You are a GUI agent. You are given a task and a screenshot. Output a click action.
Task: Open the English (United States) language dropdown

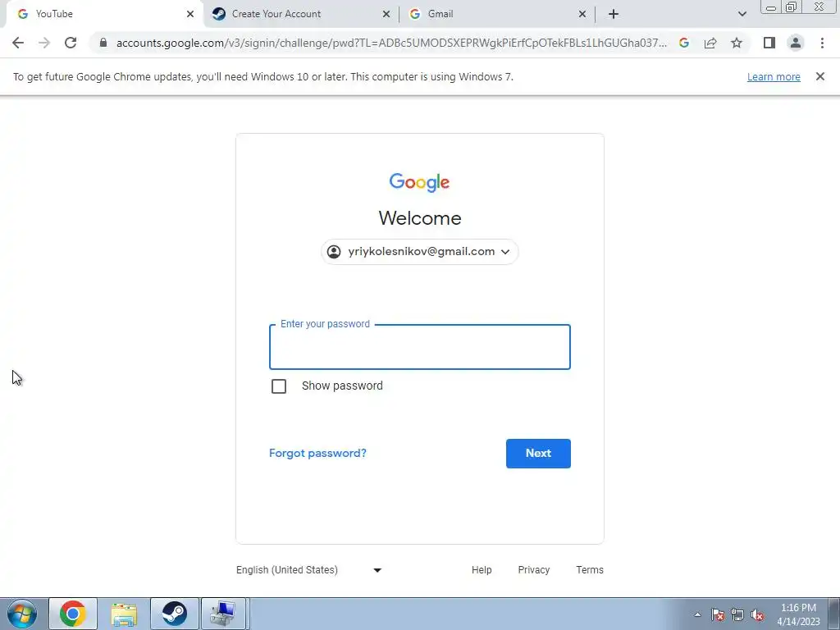[309, 570]
